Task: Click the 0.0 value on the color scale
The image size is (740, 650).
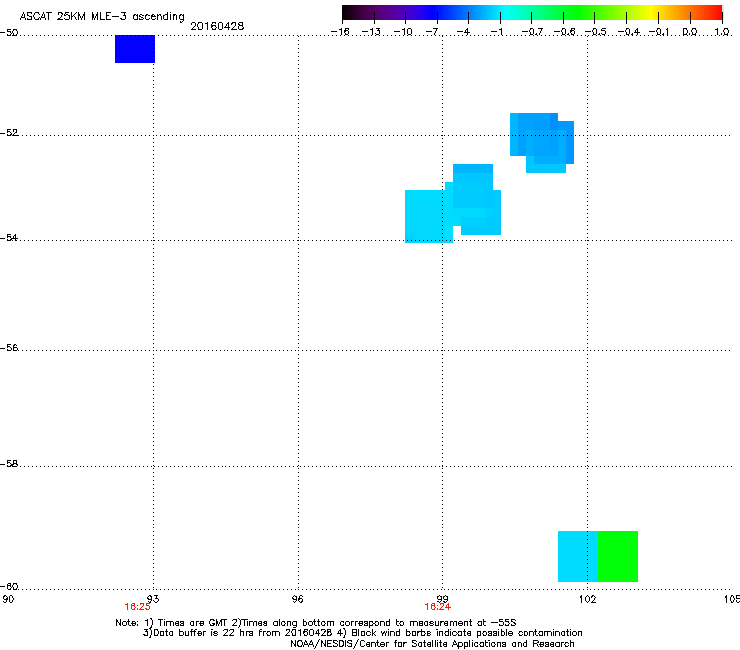Action: 690,32
